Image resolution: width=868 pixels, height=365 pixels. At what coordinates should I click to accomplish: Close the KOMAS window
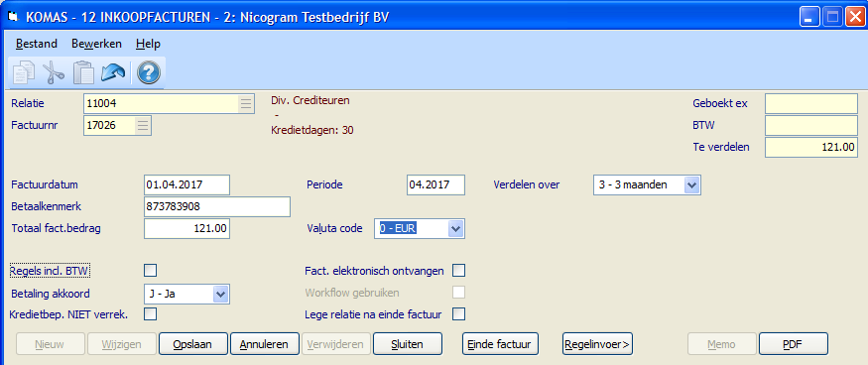(x=854, y=18)
